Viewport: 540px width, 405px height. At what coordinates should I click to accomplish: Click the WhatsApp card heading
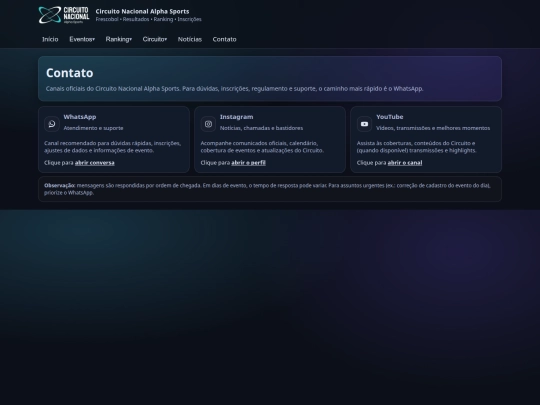coord(80,117)
